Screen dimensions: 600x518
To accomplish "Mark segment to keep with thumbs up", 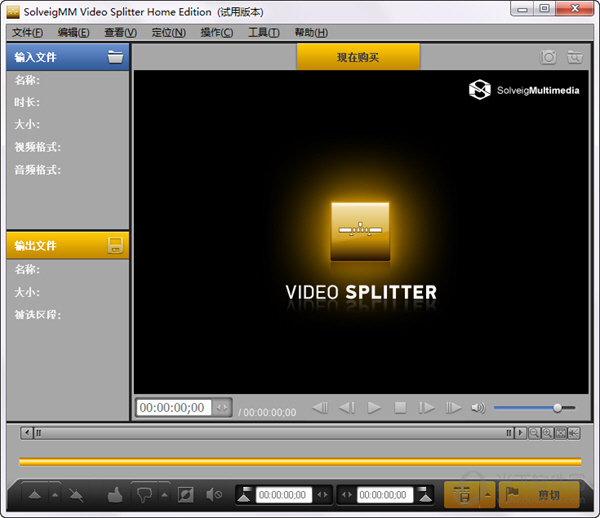I will point(115,495).
